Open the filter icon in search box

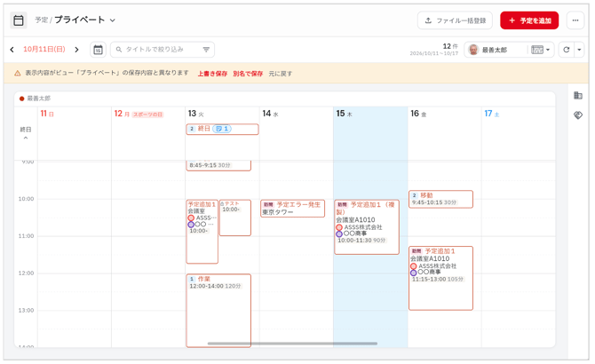206,50
